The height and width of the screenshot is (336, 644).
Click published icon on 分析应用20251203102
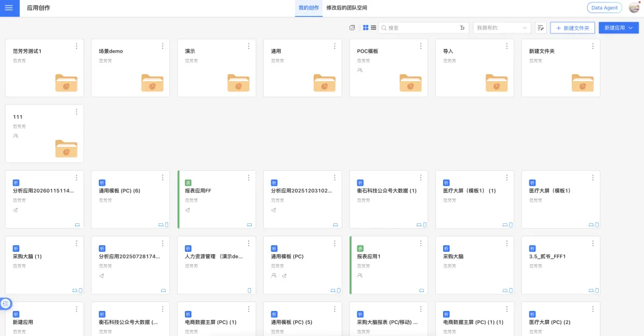(274, 210)
